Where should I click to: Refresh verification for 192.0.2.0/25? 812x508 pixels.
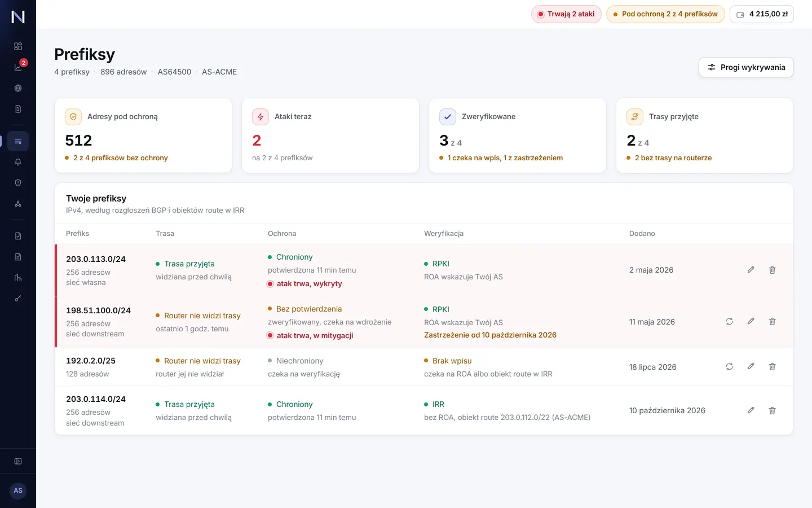click(x=729, y=366)
